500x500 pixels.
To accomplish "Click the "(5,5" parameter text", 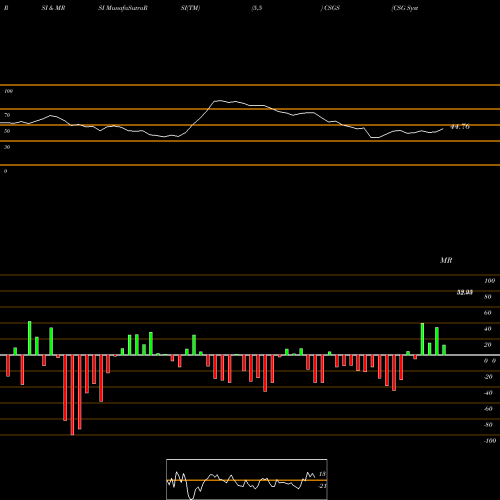I will pos(257,8).
